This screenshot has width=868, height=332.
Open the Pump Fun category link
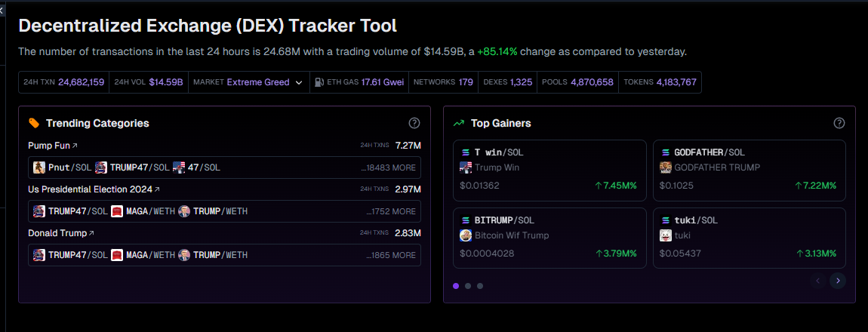[x=53, y=146]
